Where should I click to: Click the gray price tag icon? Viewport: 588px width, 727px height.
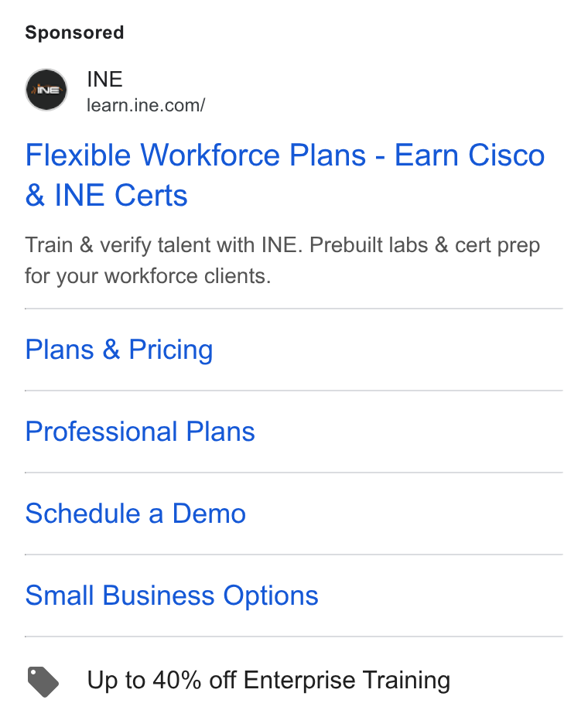click(43, 681)
